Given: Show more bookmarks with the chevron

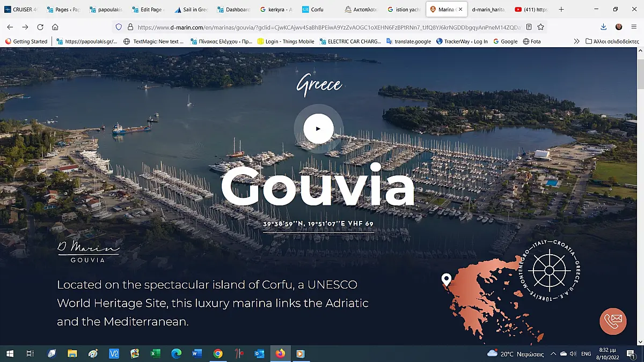Looking at the screenshot, I should point(576,41).
